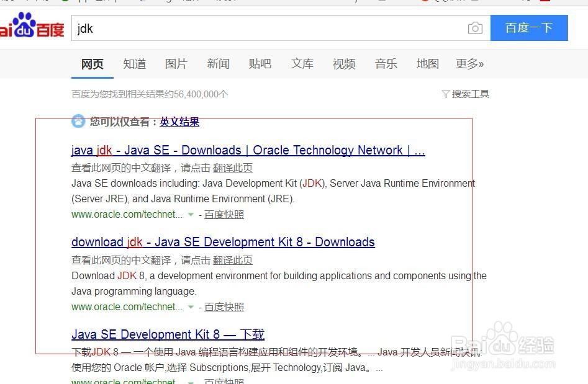The image size is (588, 384).
Task: Click the 英文结果 link
Action: point(179,122)
